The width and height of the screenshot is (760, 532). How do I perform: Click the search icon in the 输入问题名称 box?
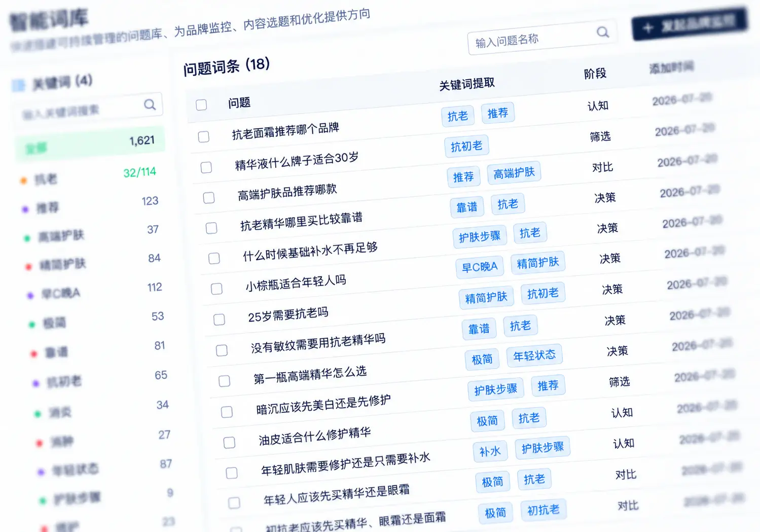point(603,32)
